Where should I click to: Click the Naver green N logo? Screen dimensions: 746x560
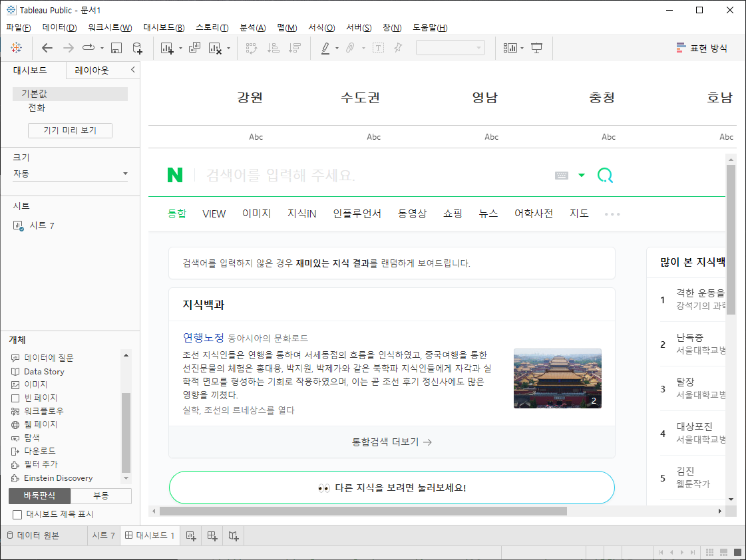click(x=175, y=175)
